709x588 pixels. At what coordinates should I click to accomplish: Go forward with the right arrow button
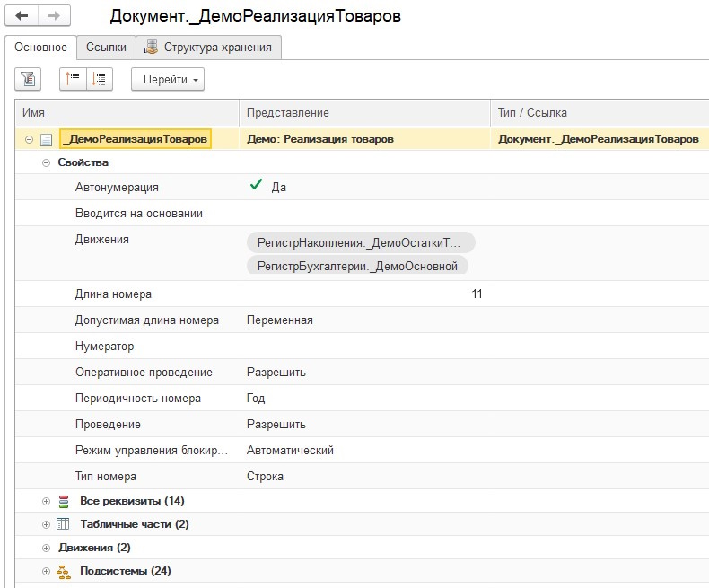(x=54, y=16)
